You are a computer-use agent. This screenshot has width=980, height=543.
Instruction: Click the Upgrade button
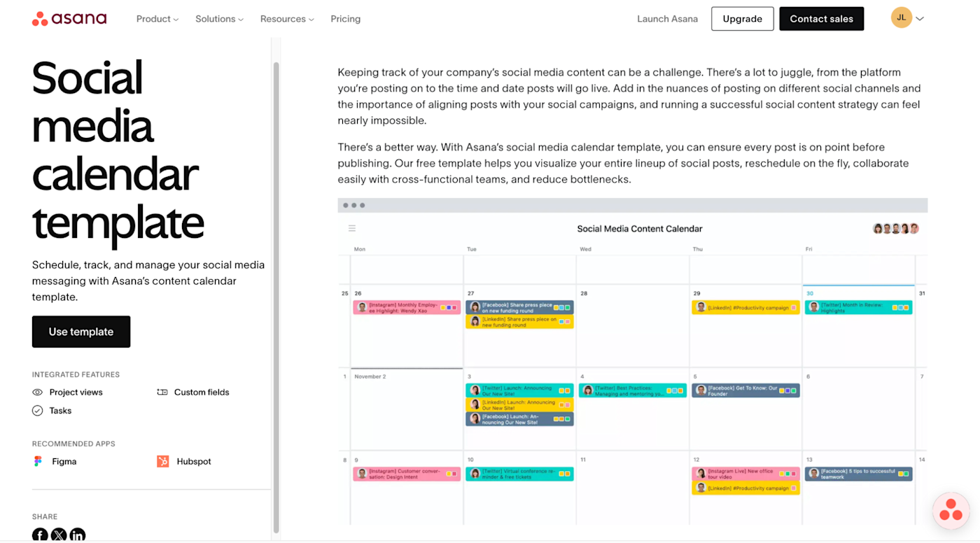(x=743, y=19)
